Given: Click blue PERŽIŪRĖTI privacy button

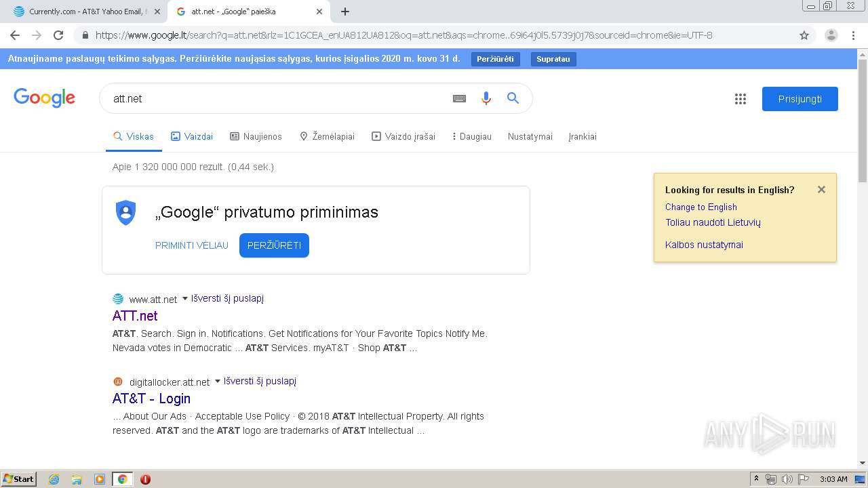Looking at the screenshot, I should tap(274, 245).
